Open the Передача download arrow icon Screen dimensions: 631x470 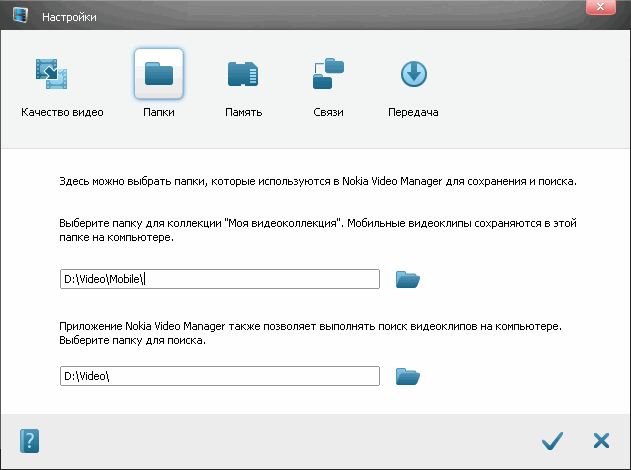pyautogui.click(x=413, y=74)
